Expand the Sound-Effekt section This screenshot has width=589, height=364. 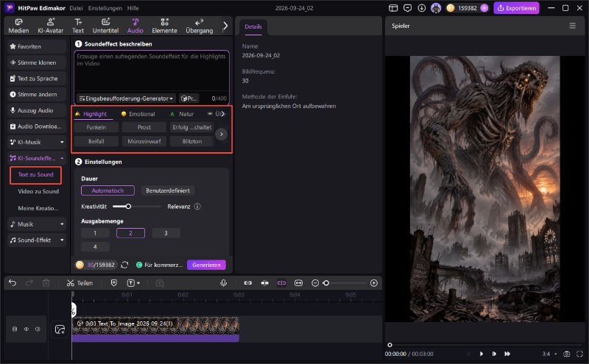point(37,240)
